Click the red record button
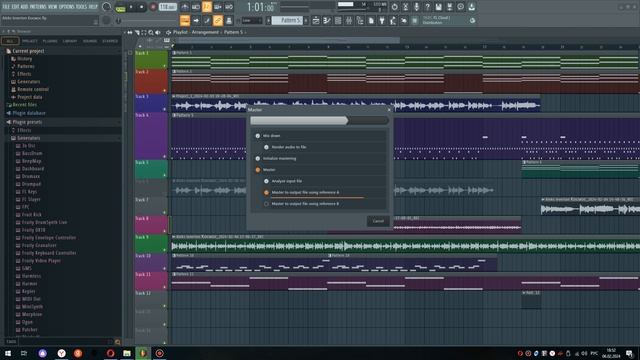Image resolution: width=640 pixels, height=360 pixels. tap(153, 7)
